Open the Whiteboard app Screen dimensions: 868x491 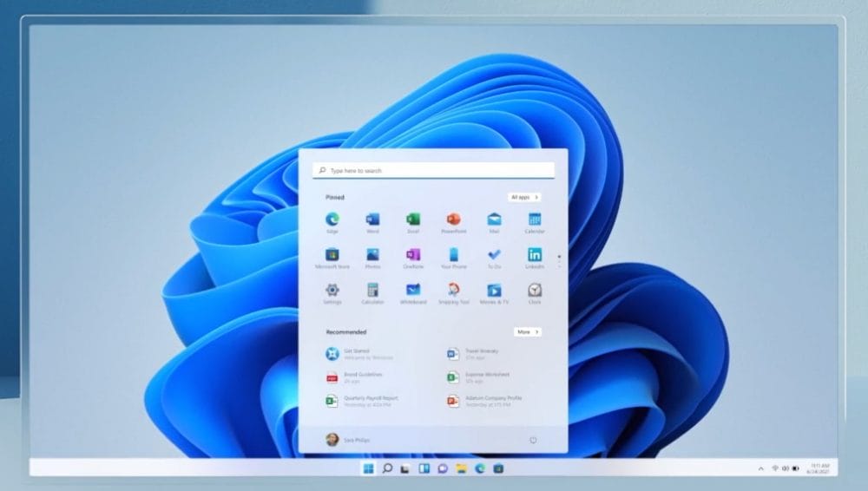pos(413,293)
